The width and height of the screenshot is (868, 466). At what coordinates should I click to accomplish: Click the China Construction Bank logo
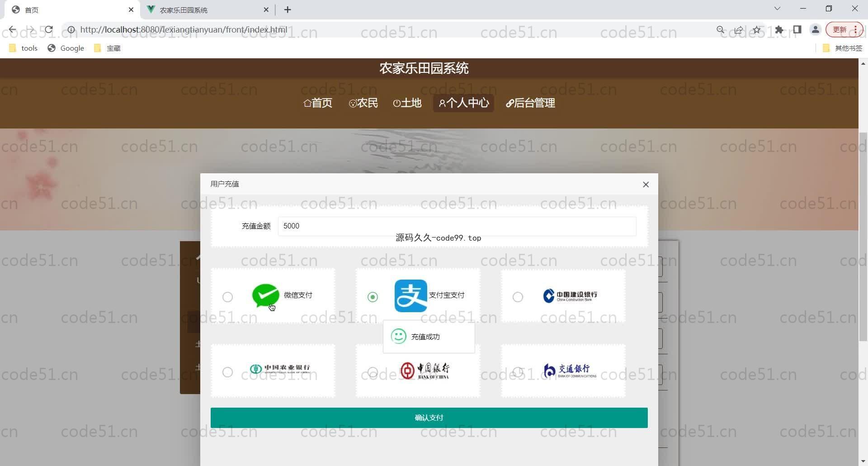pyautogui.click(x=570, y=295)
